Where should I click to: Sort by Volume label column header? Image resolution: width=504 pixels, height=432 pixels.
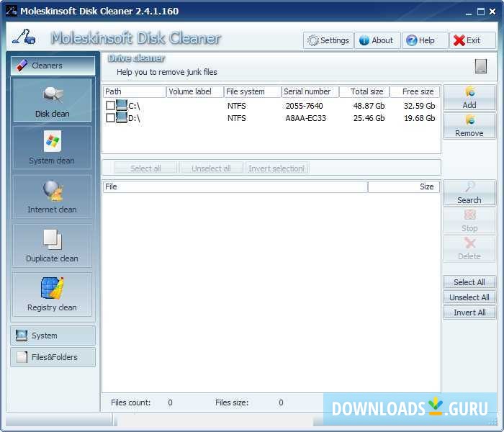pyautogui.click(x=195, y=91)
